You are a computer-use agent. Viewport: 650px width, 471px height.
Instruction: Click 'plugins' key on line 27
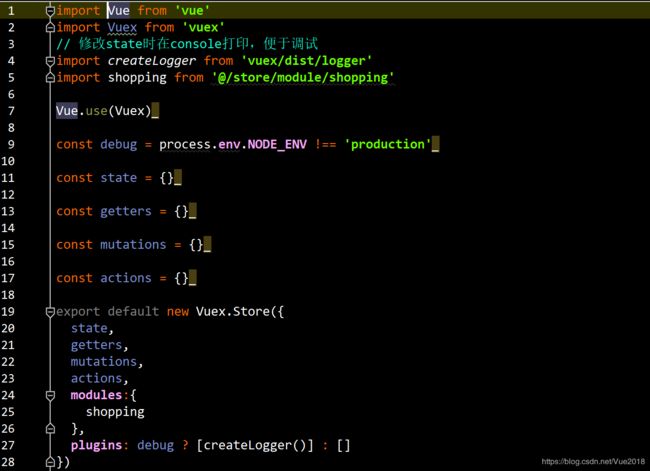point(96,445)
